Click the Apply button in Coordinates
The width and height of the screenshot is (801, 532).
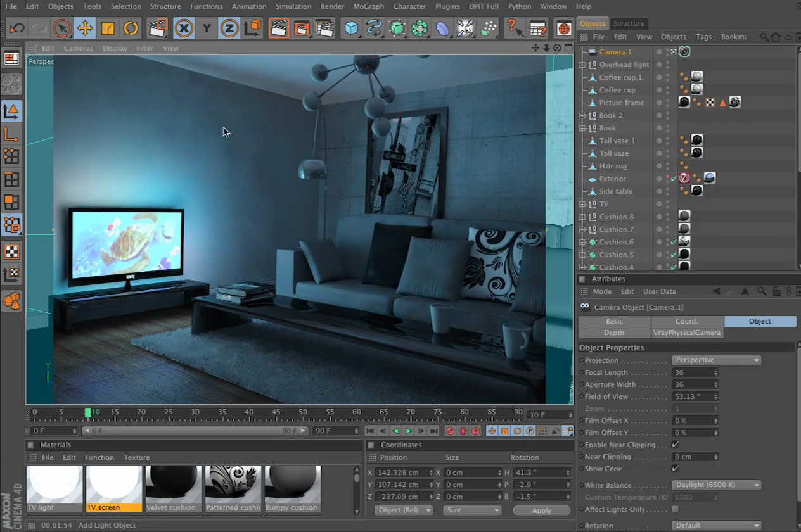coord(541,510)
